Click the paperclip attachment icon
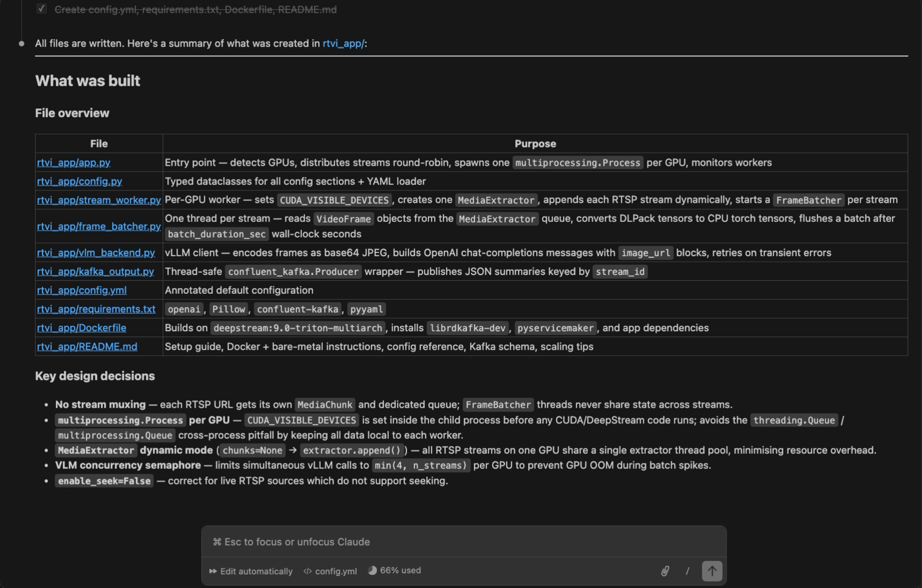The width and height of the screenshot is (922, 588). 665,570
